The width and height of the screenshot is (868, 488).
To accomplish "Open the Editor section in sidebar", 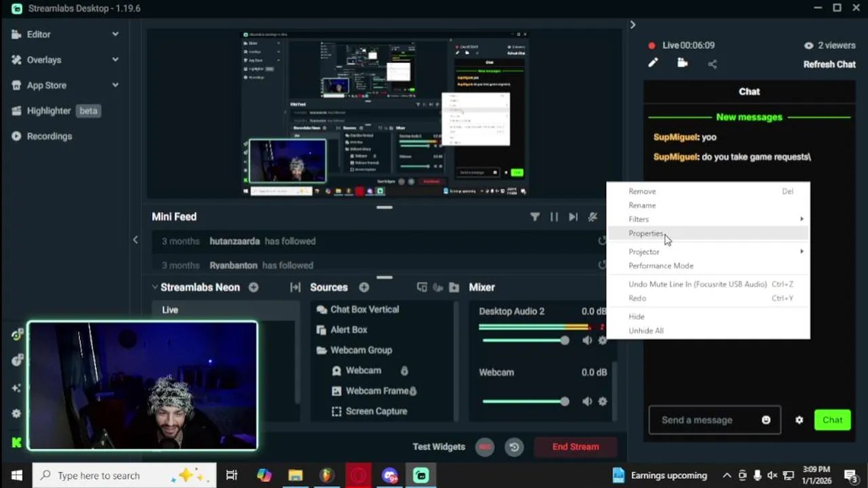I will coord(39,34).
